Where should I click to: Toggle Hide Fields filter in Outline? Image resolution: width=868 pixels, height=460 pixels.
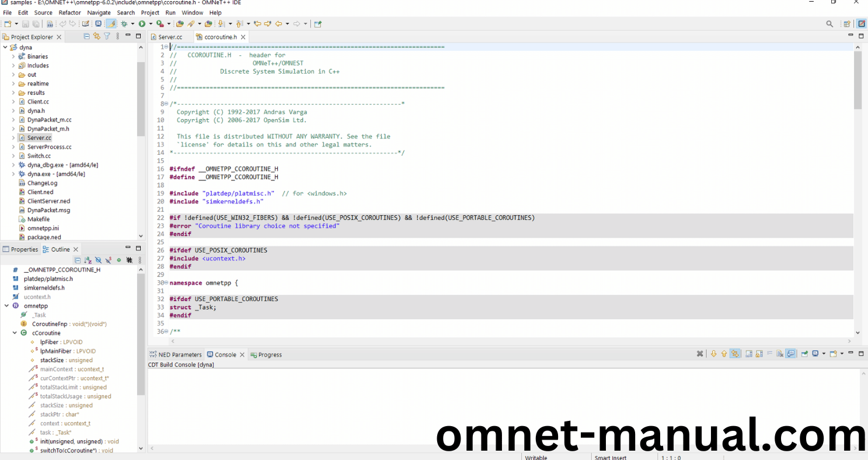pos(98,260)
